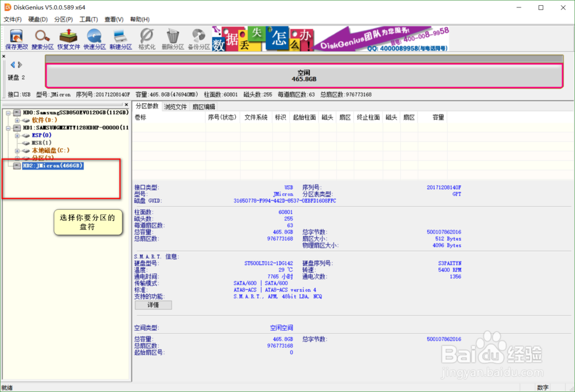Click the 序号(状态) column header
Viewport: 575px width, 392px height.
click(x=222, y=117)
